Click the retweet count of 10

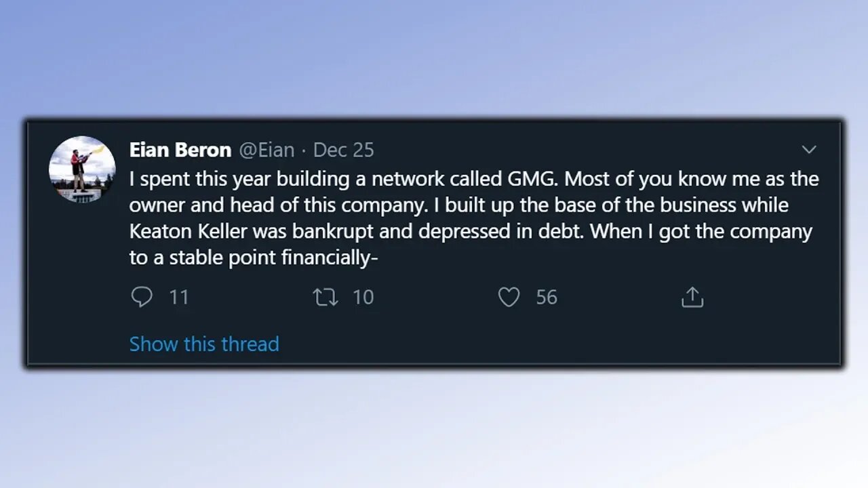pos(363,297)
